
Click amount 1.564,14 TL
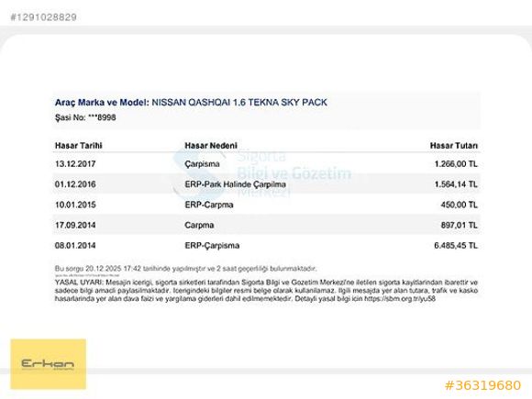click(456, 184)
